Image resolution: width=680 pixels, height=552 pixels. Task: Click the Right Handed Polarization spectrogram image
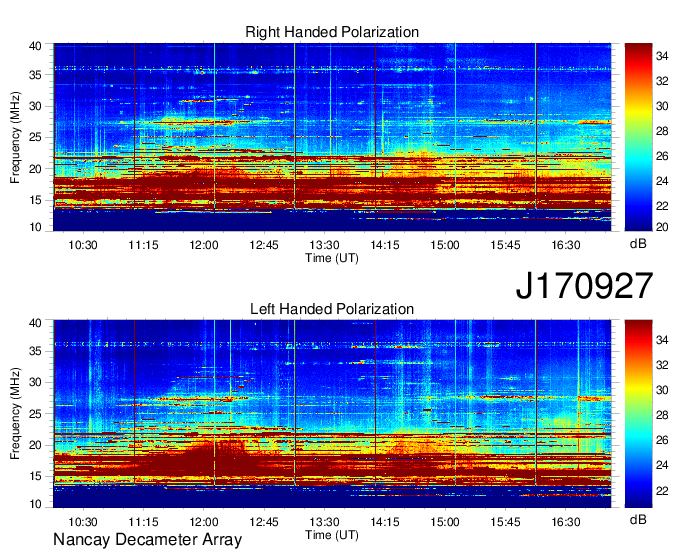point(332,137)
